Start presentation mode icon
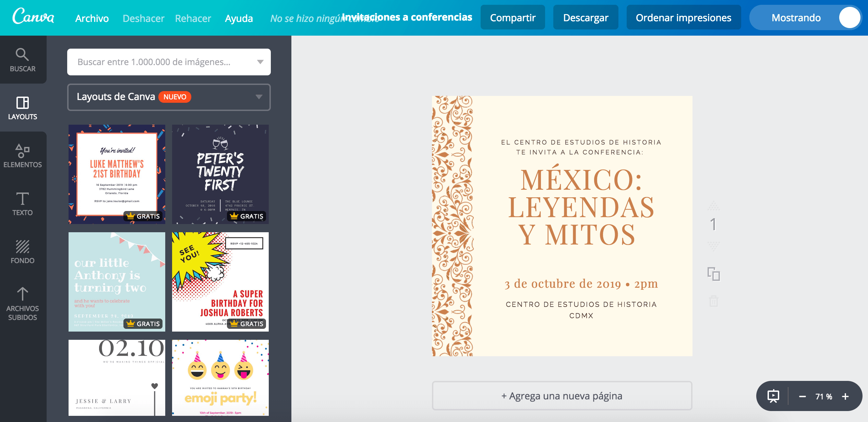Image resolution: width=868 pixels, height=422 pixels. click(773, 396)
